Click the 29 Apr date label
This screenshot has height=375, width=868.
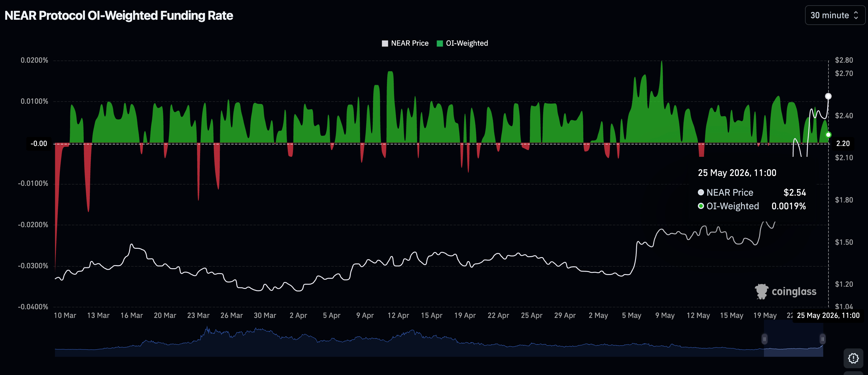pos(565,316)
